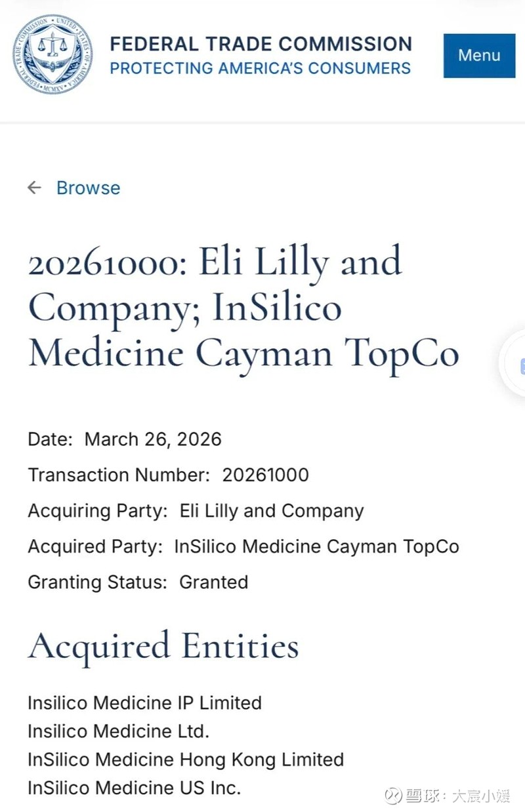The image size is (525, 812).
Task: Click the Protecting America's Consumers tagline
Action: coord(260,68)
